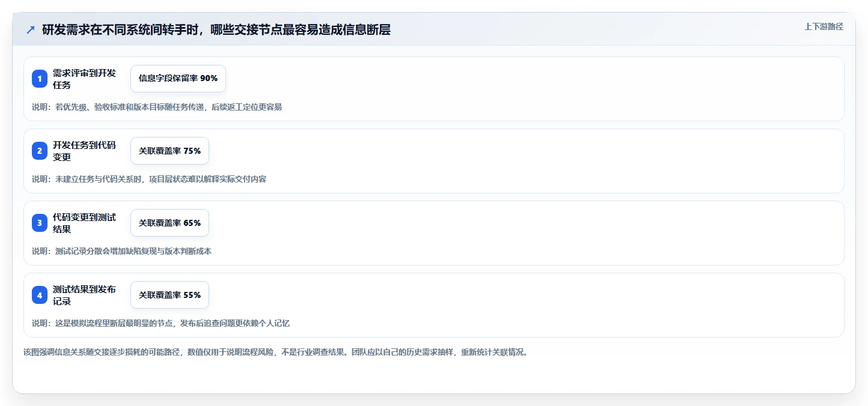Select the 开发任务到代码变更 step title

point(84,151)
